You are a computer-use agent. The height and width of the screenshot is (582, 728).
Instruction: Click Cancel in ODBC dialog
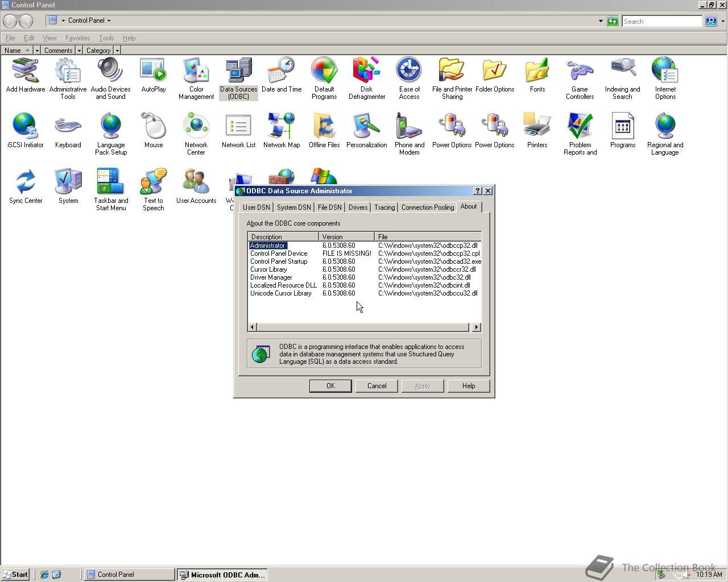(x=377, y=386)
